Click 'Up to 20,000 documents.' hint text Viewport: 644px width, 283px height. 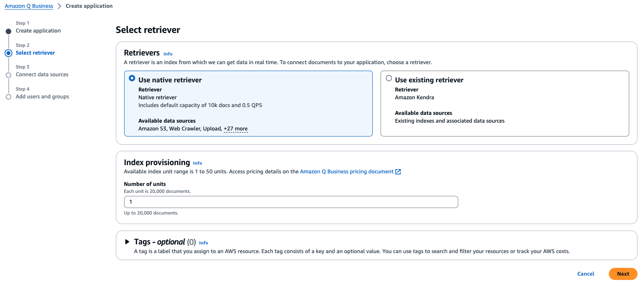151,213
